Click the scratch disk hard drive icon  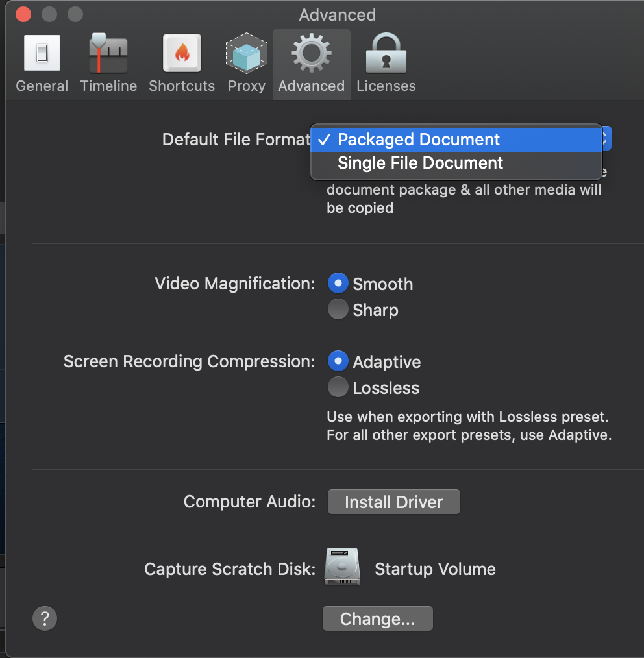click(342, 568)
